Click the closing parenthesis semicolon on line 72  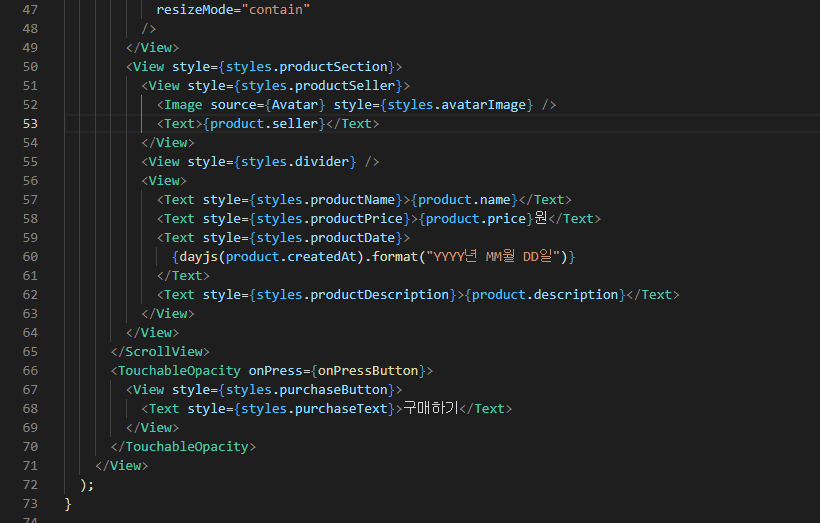(x=87, y=485)
